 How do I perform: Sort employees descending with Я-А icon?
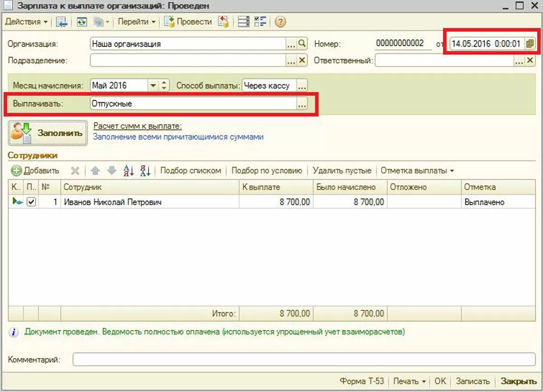145,171
